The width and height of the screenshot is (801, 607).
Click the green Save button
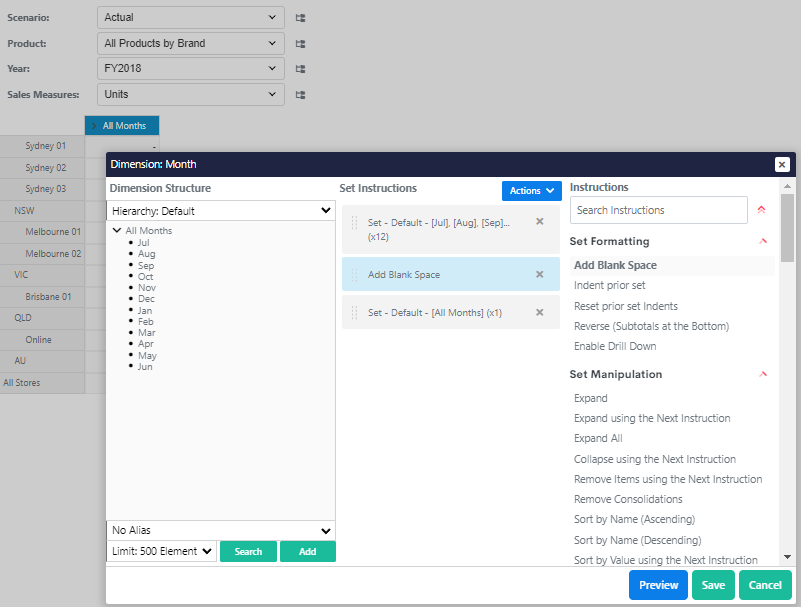tap(713, 585)
